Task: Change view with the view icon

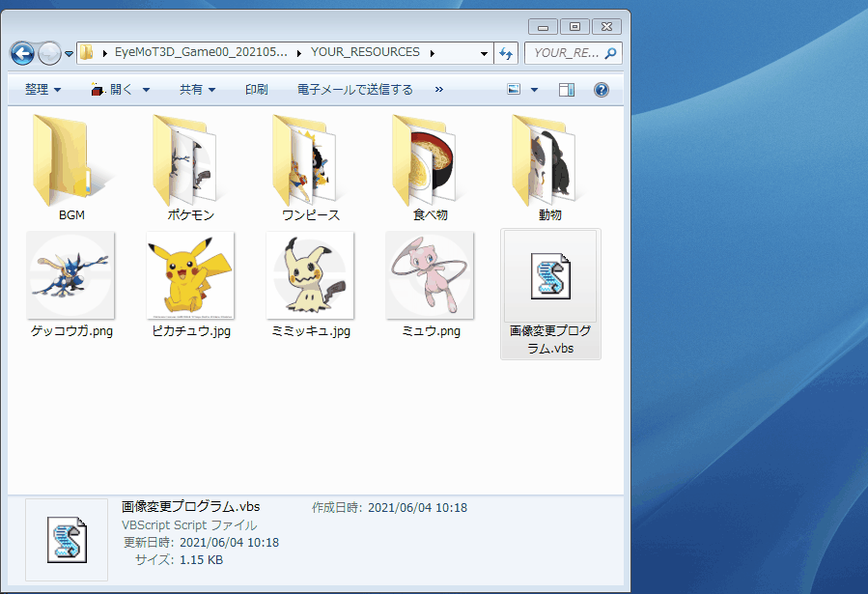Action: (x=514, y=89)
